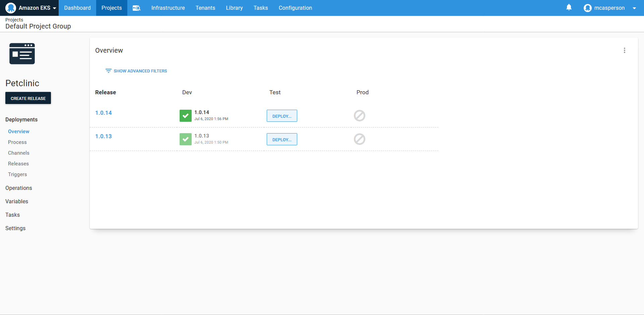Expand the mcasperson account dropdown
Viewport: 644px width, 315px height.
635,8
